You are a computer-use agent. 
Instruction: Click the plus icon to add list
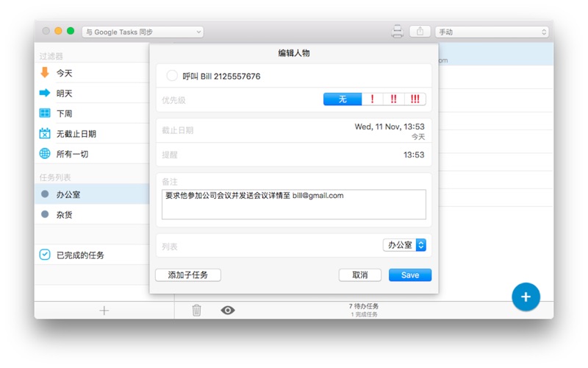pos(104,311)
